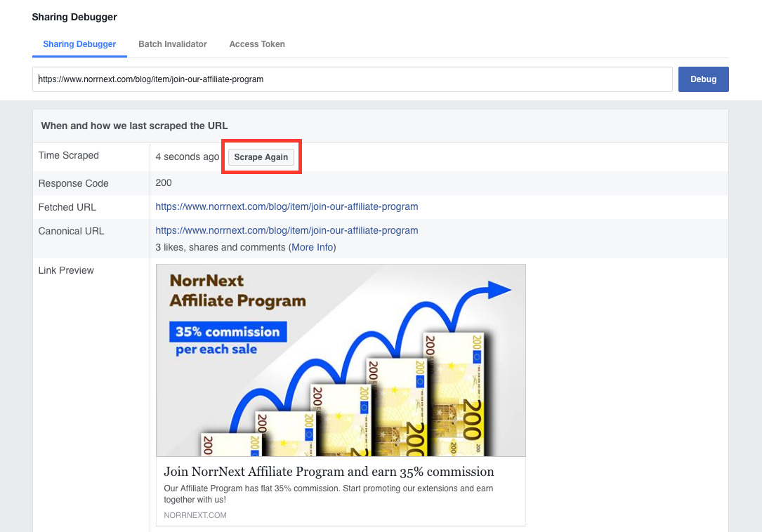This screenshot has height=532, width=762.
Task: Open the Access Token tab
Action: point(257,44)
